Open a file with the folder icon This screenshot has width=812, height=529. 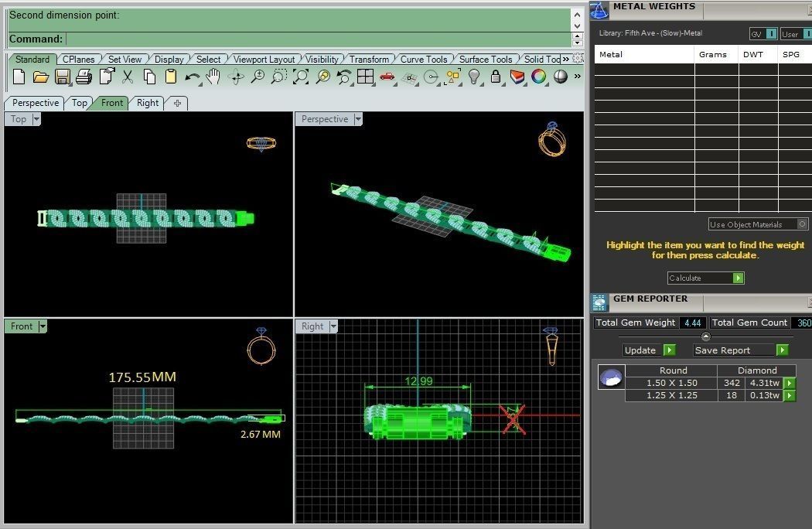pos(40,77)
